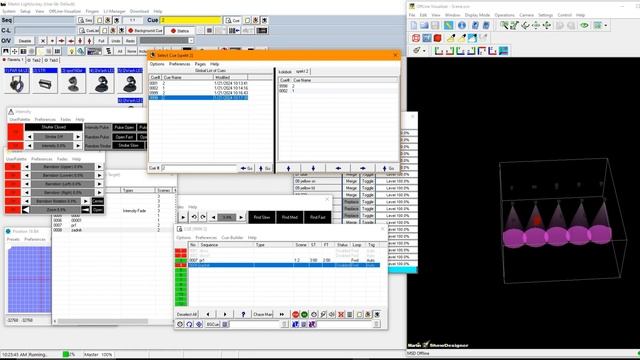Click the Modified column header in Select Cue window
The height and width of the screenshot is (360, 640).
click(230, 77)
